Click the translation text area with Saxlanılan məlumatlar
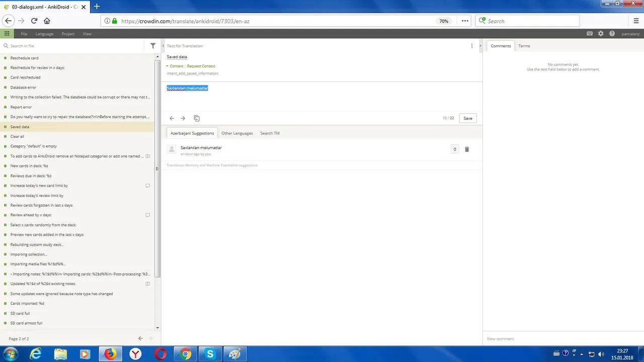This screenshot has width=644, height=362. (x=321, y=97)
